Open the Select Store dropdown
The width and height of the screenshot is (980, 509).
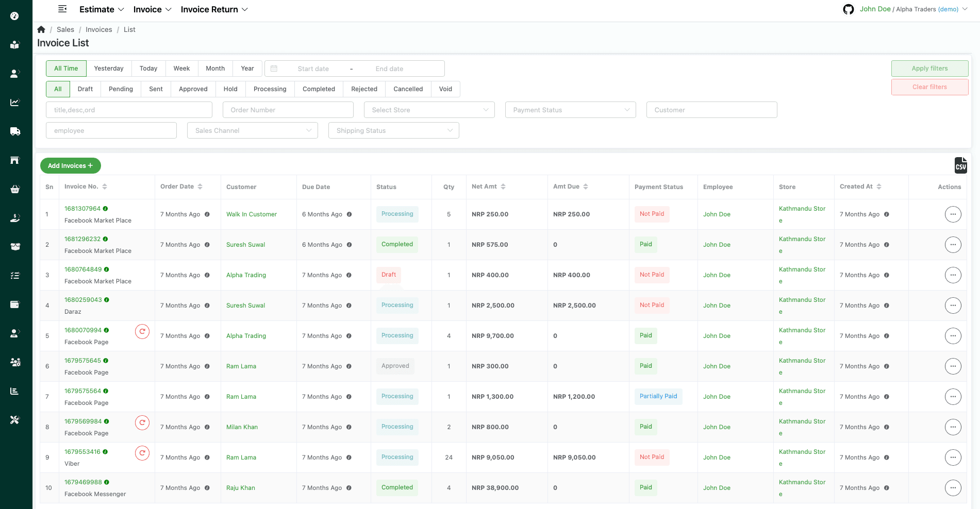coord(429,110)
